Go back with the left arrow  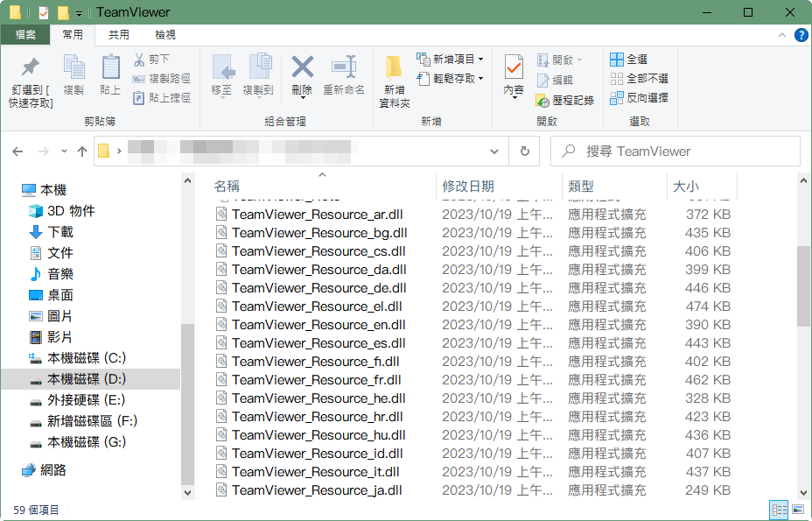click(17, 151)
